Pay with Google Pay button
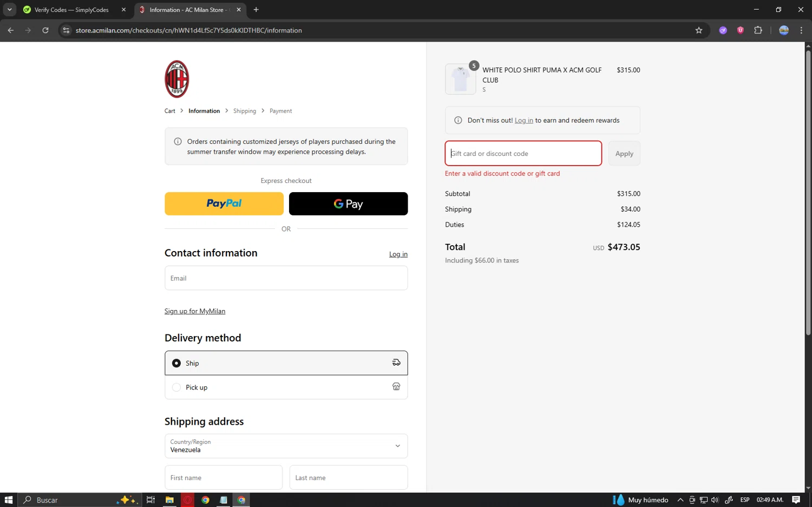Screen dimensions: 812x507 tap(348, 203)
